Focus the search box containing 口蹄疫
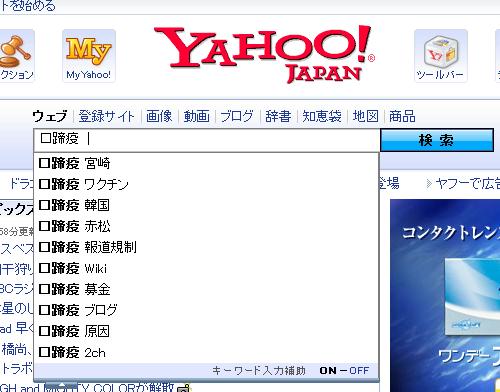Viewport: 500px width, 392px height. coord(207,139)
